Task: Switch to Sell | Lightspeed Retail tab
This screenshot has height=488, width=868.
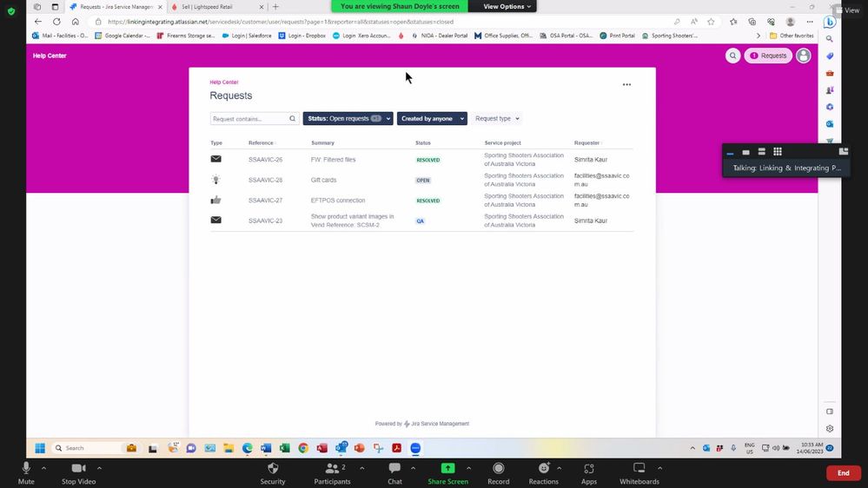Action: [217, 7]
